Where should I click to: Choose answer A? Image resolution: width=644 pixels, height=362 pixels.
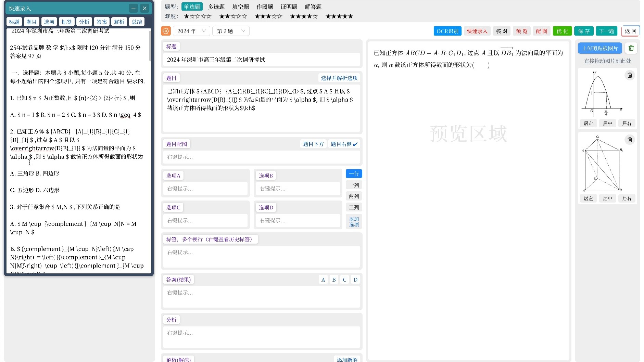pos(323,280)
